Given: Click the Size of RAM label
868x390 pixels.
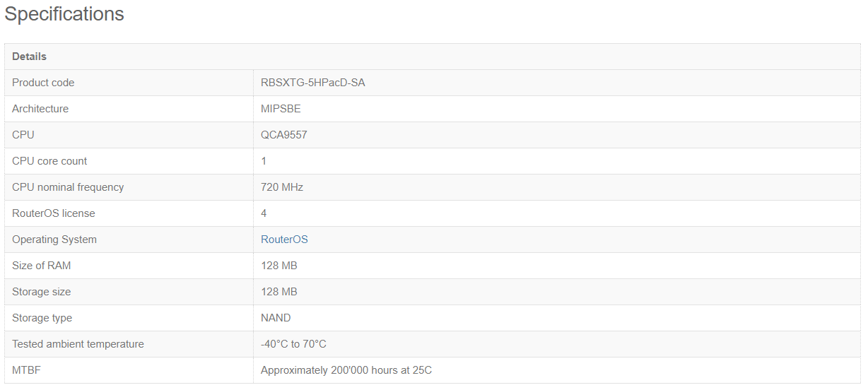Looking at the screenshot, I should [x=42, y=266].
